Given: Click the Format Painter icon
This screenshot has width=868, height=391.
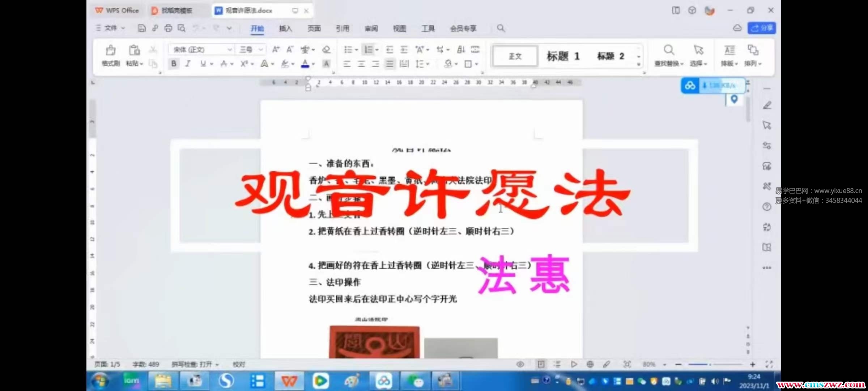Looking at the screenshot, I should point(111,50).
